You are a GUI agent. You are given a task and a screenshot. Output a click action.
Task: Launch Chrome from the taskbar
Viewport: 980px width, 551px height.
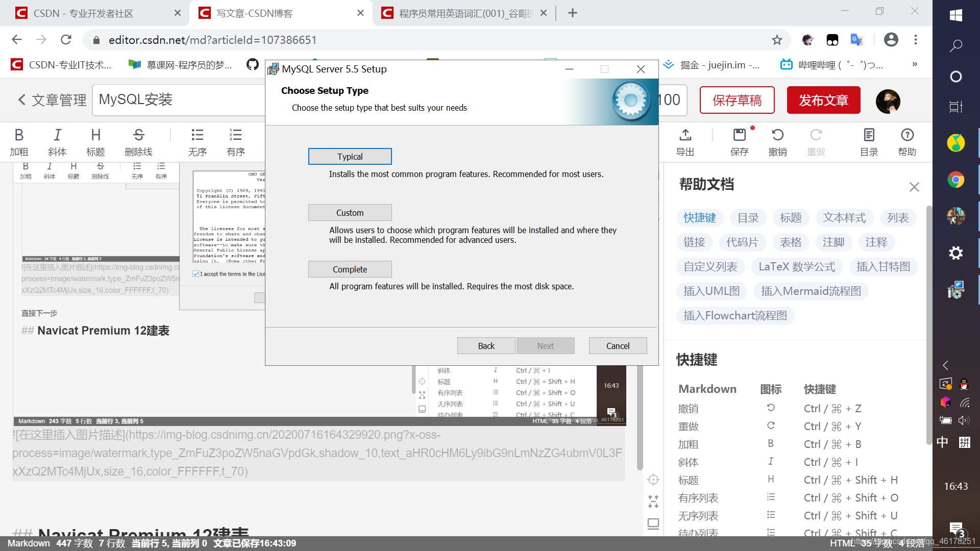(956, 180)
